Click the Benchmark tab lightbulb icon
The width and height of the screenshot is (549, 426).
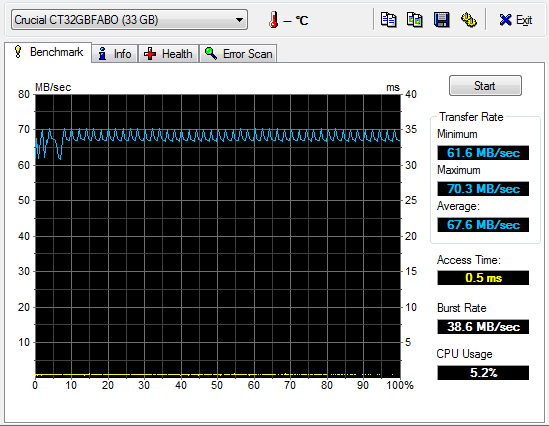tap(18, 52)
